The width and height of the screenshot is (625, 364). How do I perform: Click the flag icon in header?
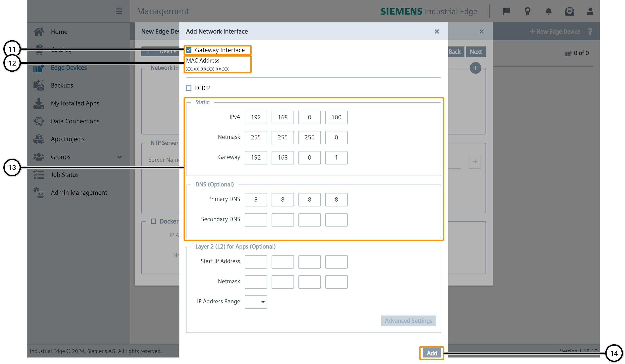506,11
